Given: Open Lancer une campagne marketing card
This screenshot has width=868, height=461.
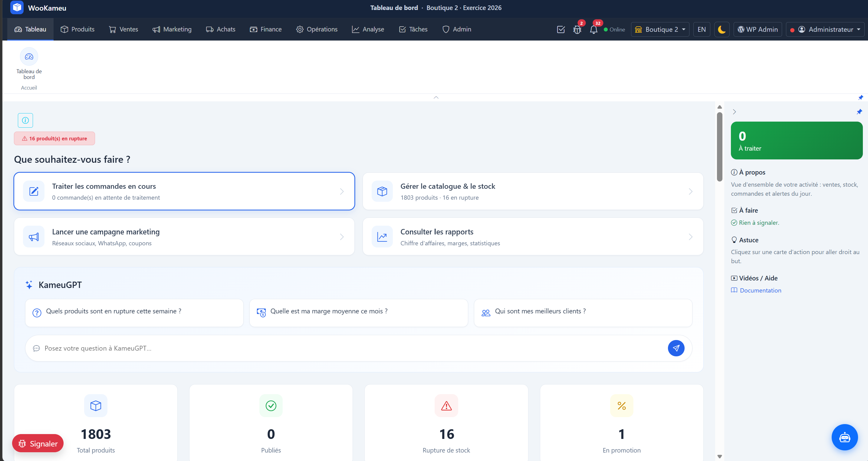Looking at the screenshot, I should coord(184,237).
